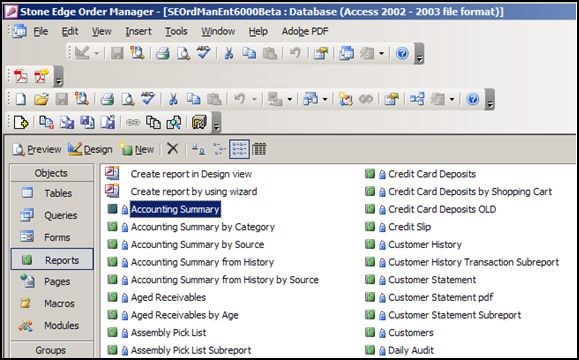Image resolution: width=579 pixels, height=360 pixels.
Task: Open the Edit menu
Action: click(x=70, y=31)
